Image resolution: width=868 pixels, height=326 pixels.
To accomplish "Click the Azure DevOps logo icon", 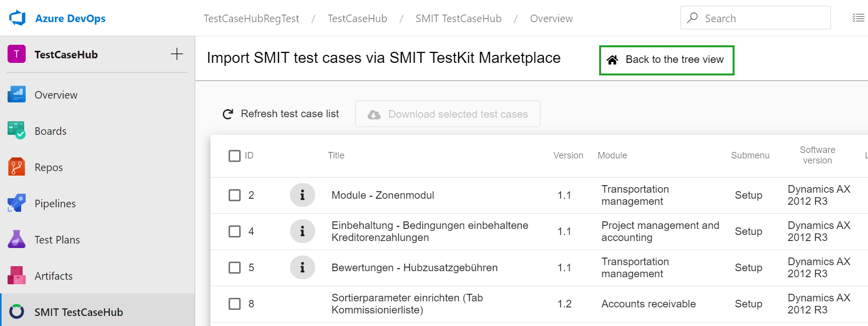I will point(17,18).
